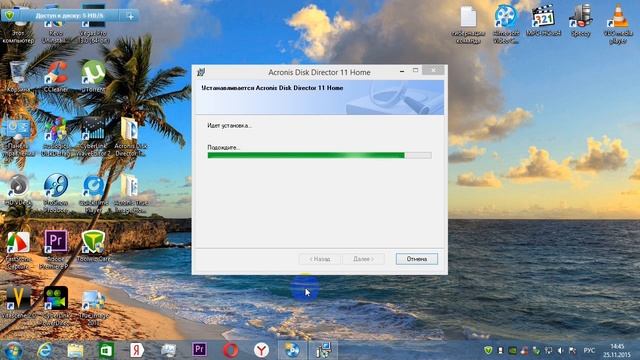This screenshot has width=640, height=360.
Task: Launch Internet Explorer from the taskbar
Action: click(x=44, y=350)
